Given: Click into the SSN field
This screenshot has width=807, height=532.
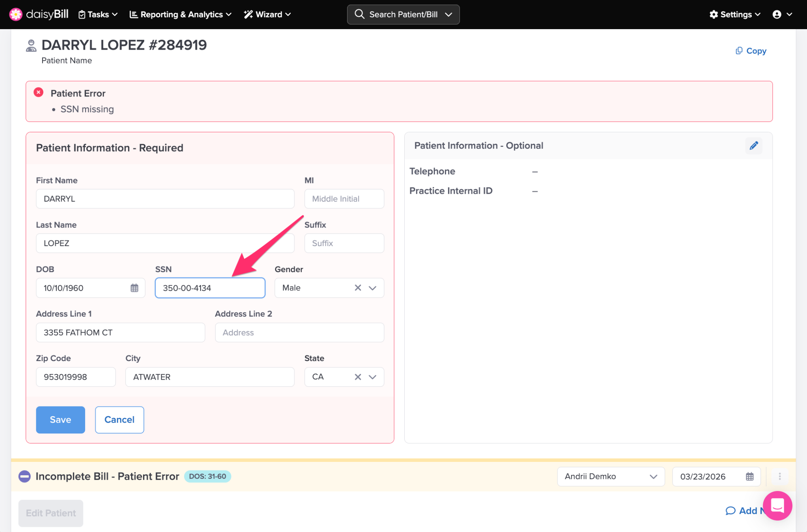Looking at the screenshot, I should tap(210, 288).
